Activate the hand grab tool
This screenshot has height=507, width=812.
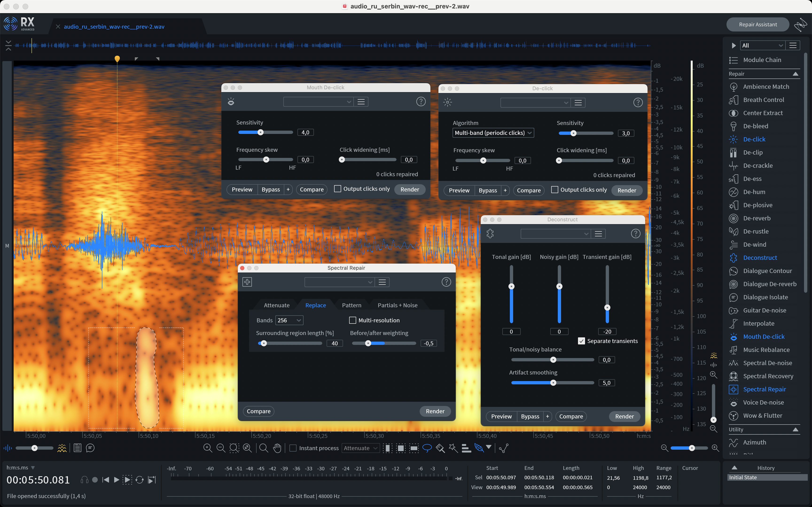(x=277, y=448)
